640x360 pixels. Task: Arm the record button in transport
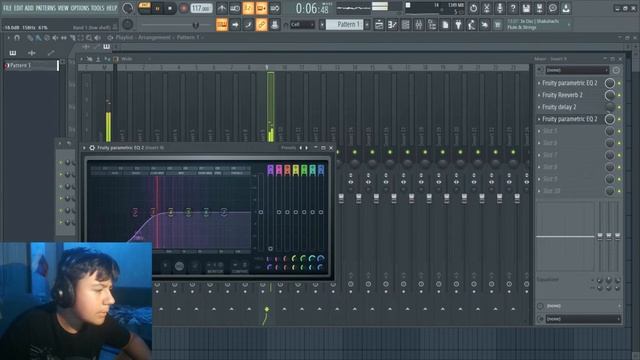[184, 8]
